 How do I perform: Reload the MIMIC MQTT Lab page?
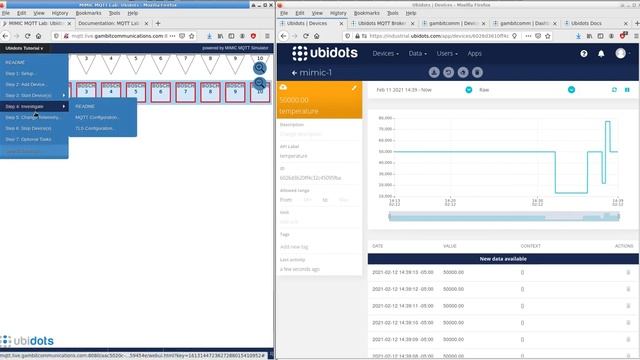27,36
